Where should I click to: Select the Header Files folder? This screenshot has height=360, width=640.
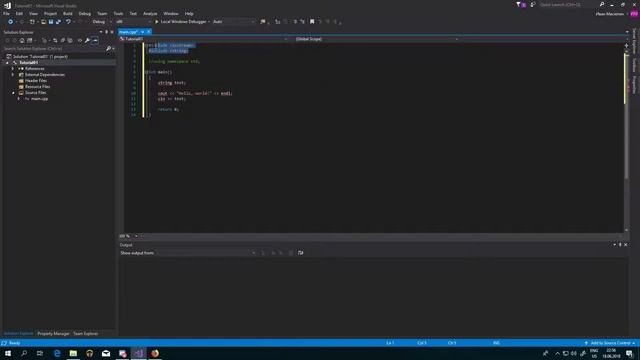(x=36, y=81)
